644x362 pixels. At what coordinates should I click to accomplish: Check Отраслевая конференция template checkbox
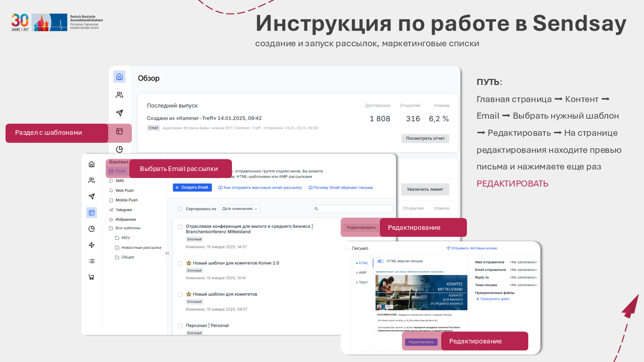point(181,227)
